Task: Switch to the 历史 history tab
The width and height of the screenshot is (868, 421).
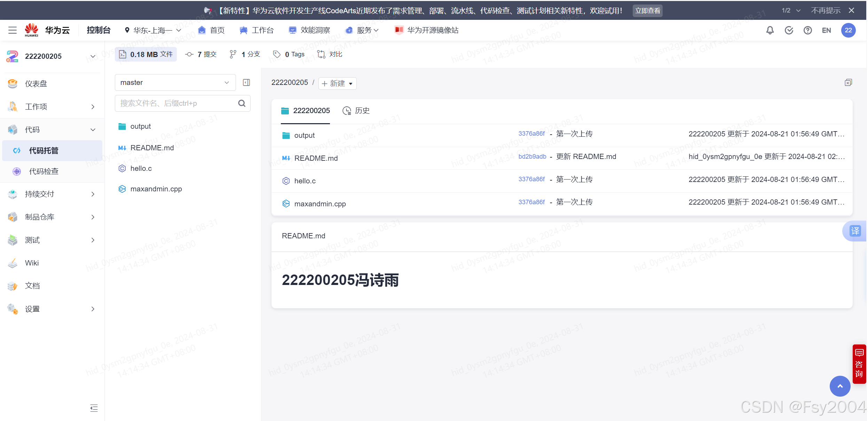Action: [x=362, y=111]
